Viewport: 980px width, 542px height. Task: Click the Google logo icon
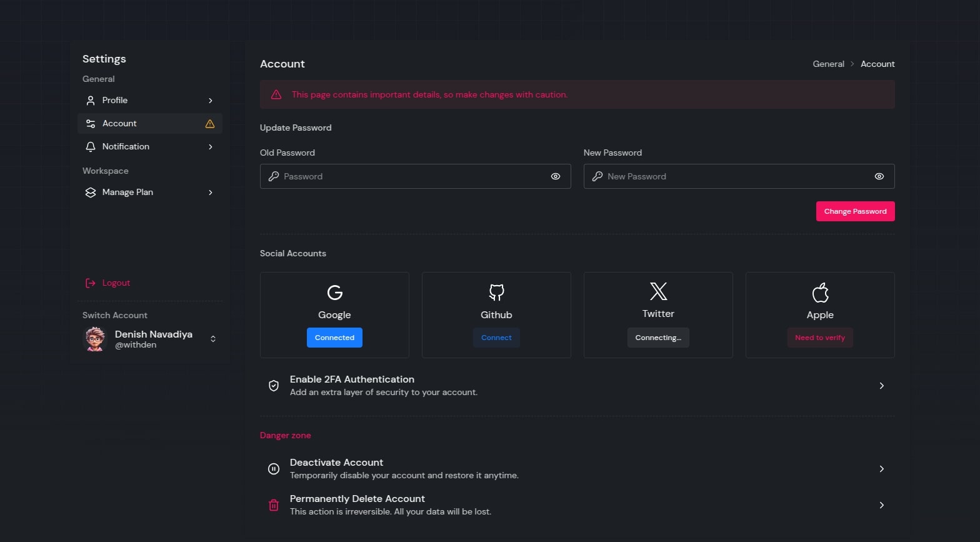tap(334, 292)
